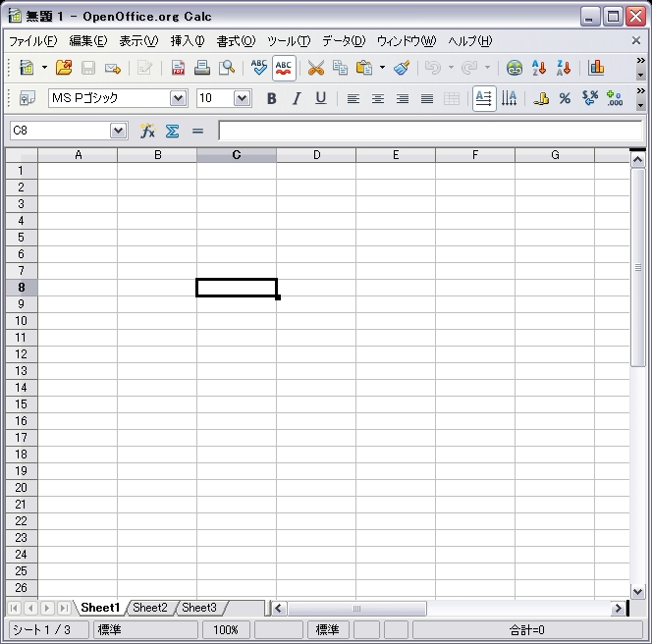Click the Redo arrow icon
Viewport: 652px width, 644px height.
[469, 68]
